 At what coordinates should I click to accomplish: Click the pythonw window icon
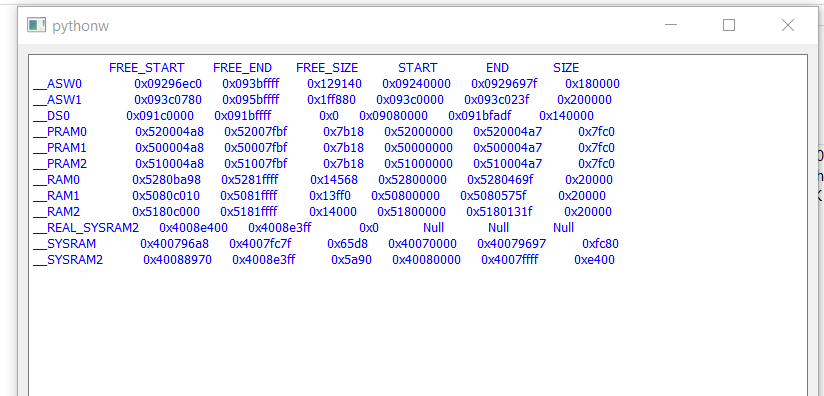click(x=36, y=25)
